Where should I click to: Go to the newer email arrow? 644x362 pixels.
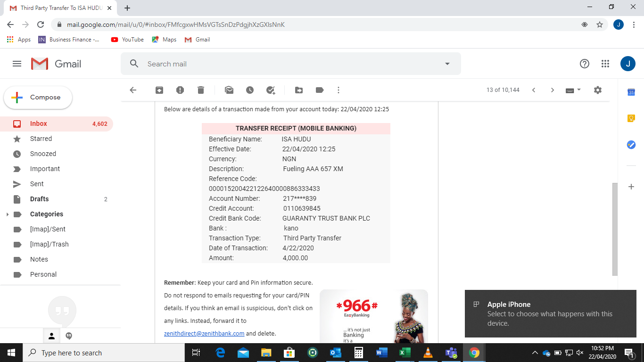click(x=534, y=90)
